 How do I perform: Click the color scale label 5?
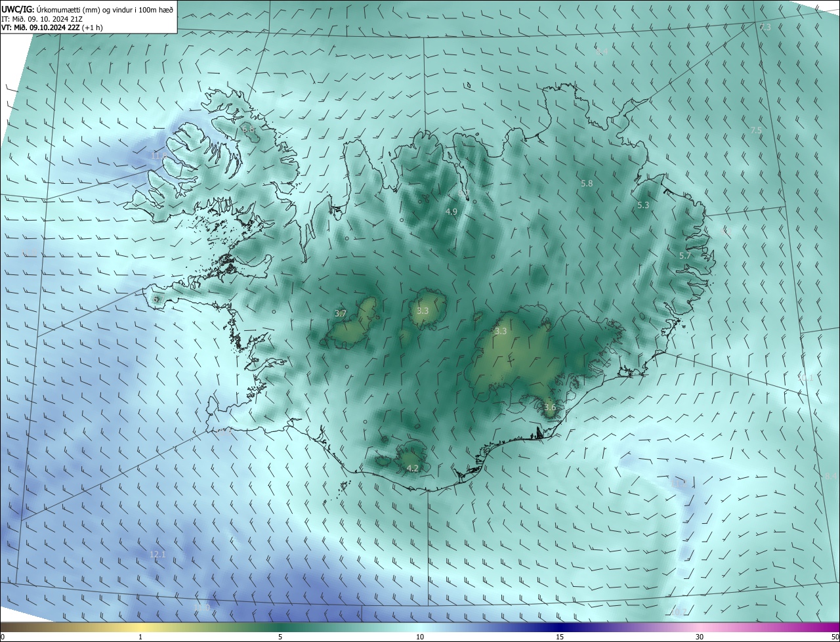coord(280,637)
